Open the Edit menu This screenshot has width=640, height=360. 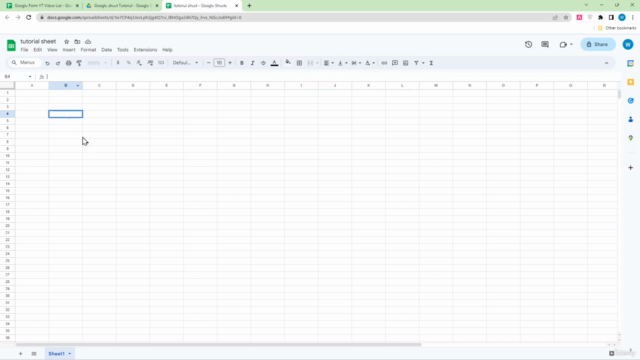pyautogui.click(x=38, y=50)
